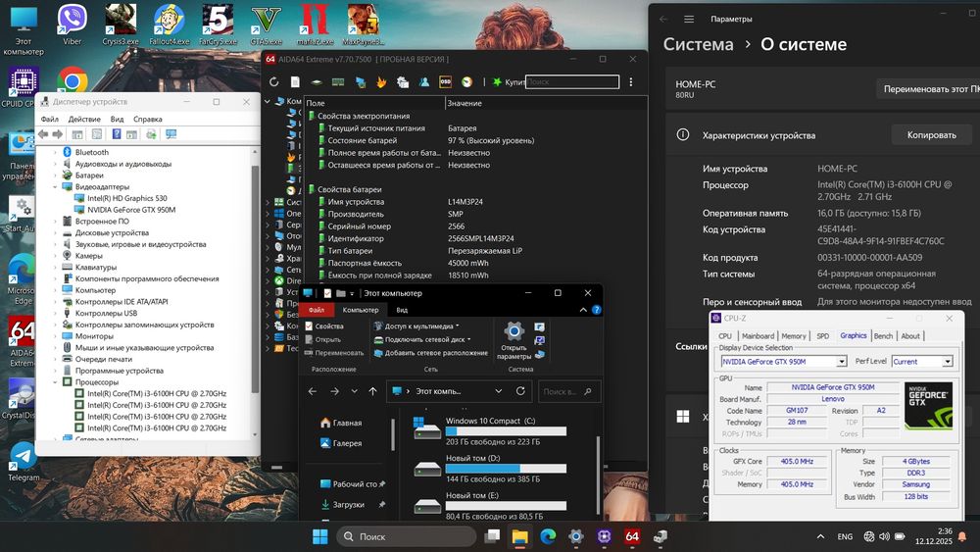980x552 pixels.
Task: Open Галерея in Explorer navigation pane
Action: click(341, 443)
